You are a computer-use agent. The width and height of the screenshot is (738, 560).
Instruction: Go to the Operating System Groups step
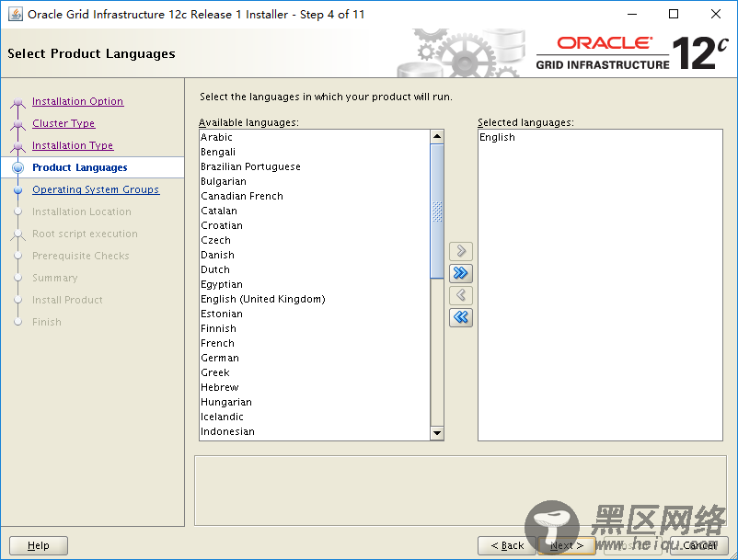tap(96, 189)
